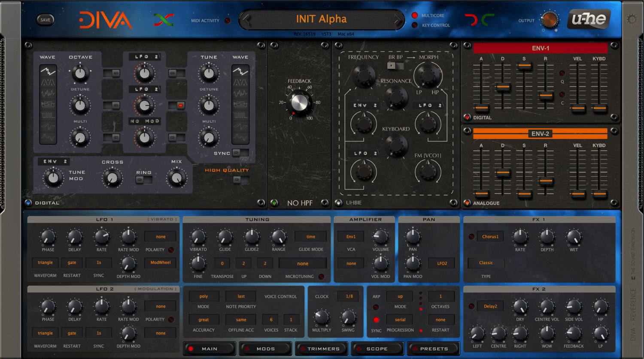The height and width of the screenshot is (359, 644).
Task: Click the UHBIE filter module selector icon
Action: [339, 203]
